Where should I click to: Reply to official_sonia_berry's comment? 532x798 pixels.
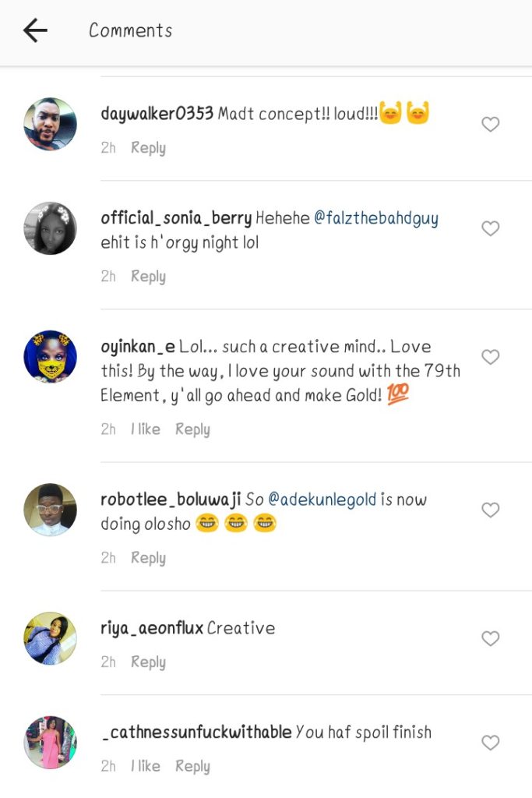click(148, 276)
